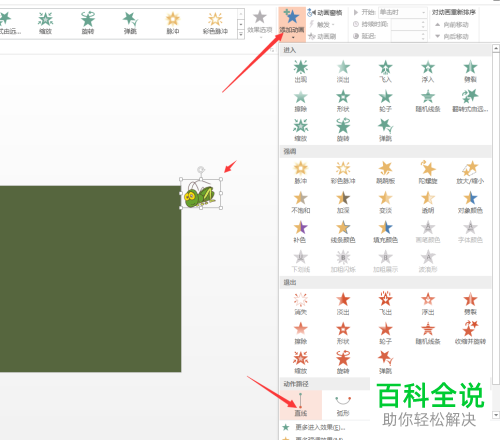The width and height of the screenshot is (500, 440).
Task: Choose Arc (弧形) motion path
Action: click(x=343, y=405)
